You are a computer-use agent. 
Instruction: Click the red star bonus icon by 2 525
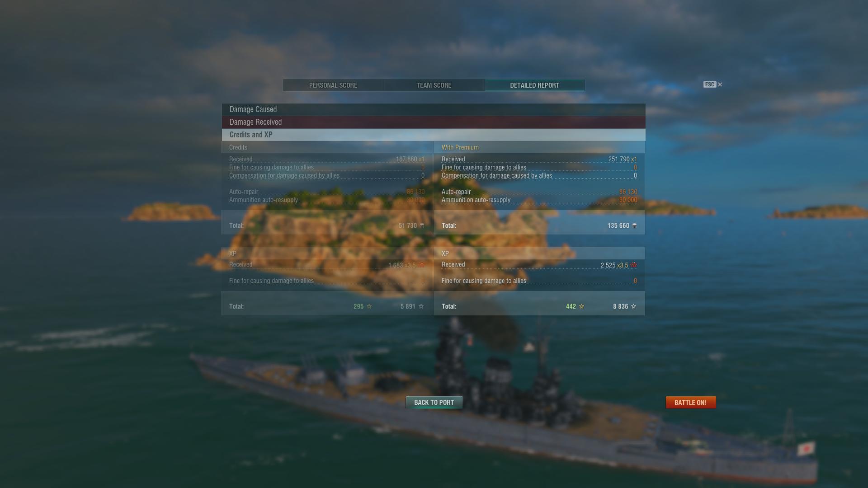[x=633, y=265]
